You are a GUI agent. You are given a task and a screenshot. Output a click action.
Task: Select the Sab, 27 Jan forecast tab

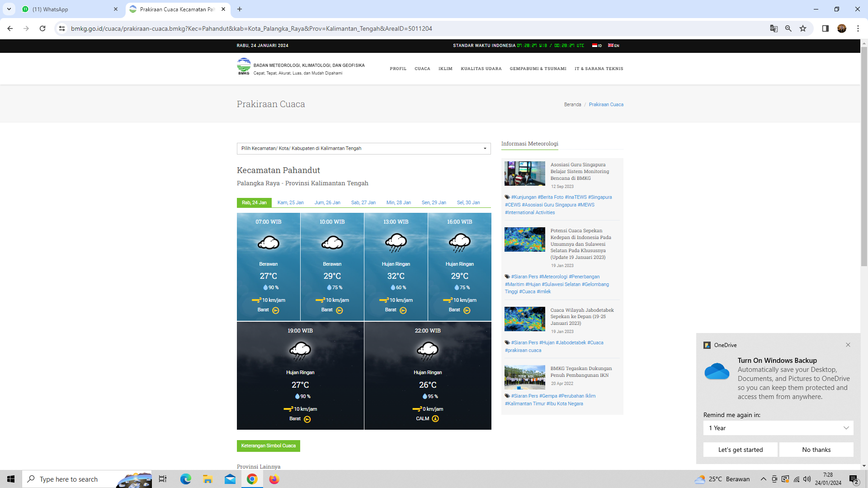363,203
